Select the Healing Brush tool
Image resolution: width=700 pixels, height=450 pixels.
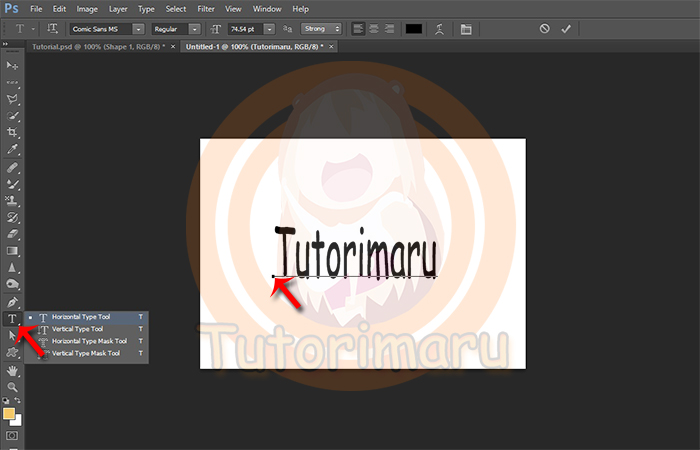click(x=12, y=167)
